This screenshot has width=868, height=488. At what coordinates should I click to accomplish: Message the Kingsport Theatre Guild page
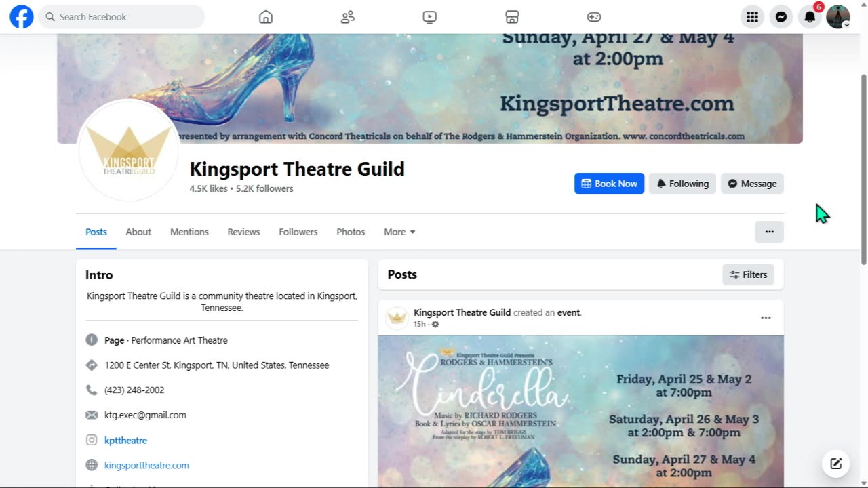pos(752,184)
